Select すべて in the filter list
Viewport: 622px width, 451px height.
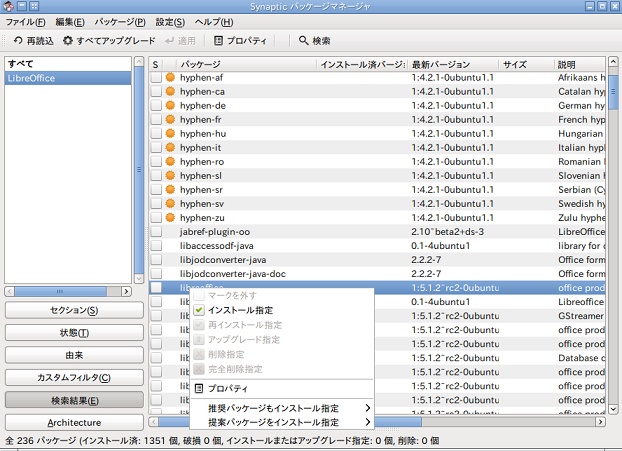(x=68, y=63)
